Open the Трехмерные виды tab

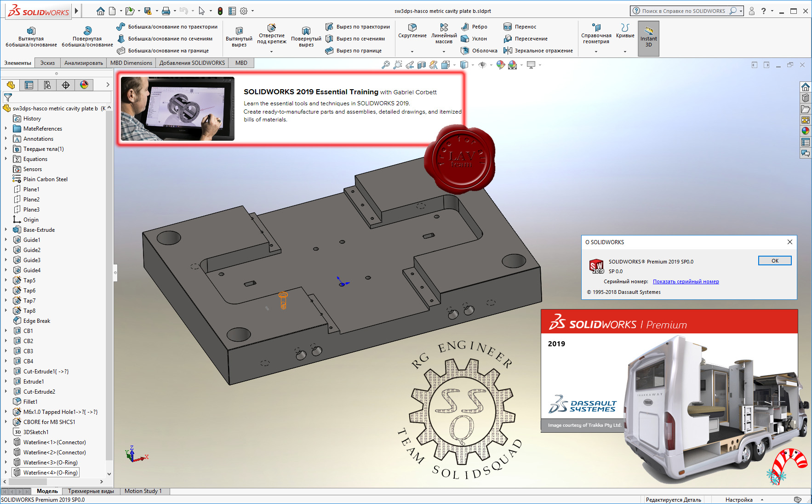click(91, 491)
